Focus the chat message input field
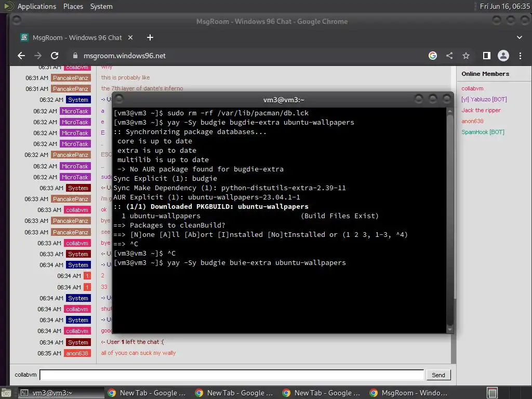Viewport: 532px width, 399px height. pyautogui.click(x=232, y=375)
